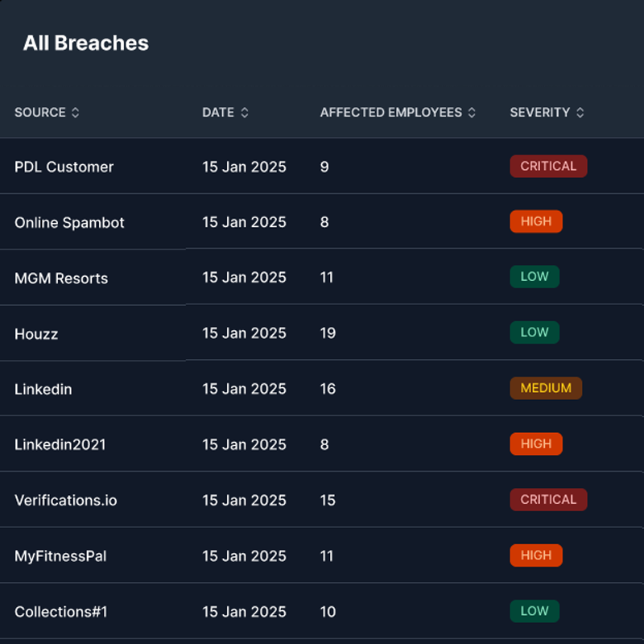The image size is (644, 644).
Task: Click the MyFitnessPal source name
Action: coord(60,555)
